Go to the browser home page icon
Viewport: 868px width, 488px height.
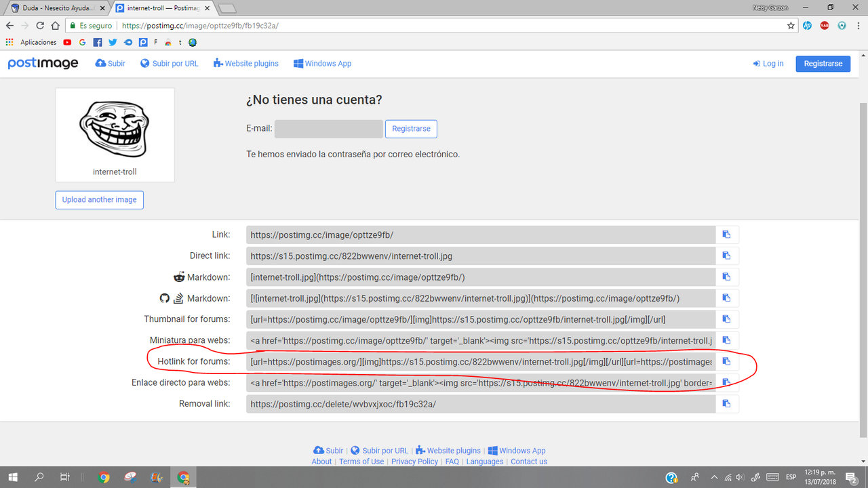coord(56,26)
